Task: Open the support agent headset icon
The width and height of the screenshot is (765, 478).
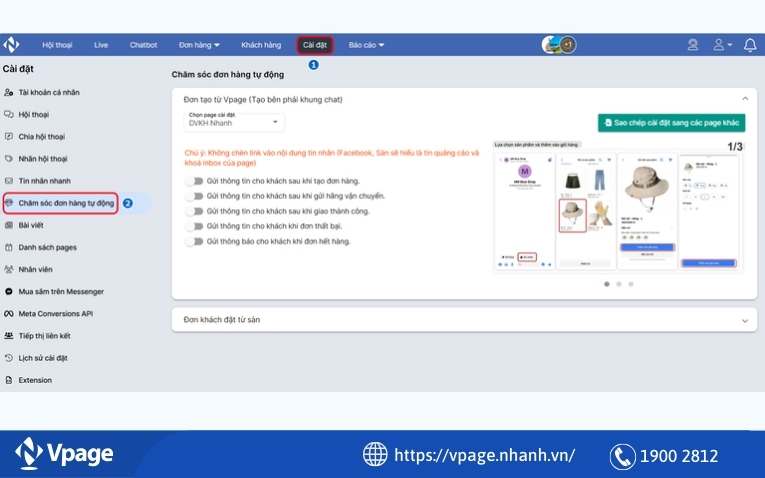Action: [692, 45]
